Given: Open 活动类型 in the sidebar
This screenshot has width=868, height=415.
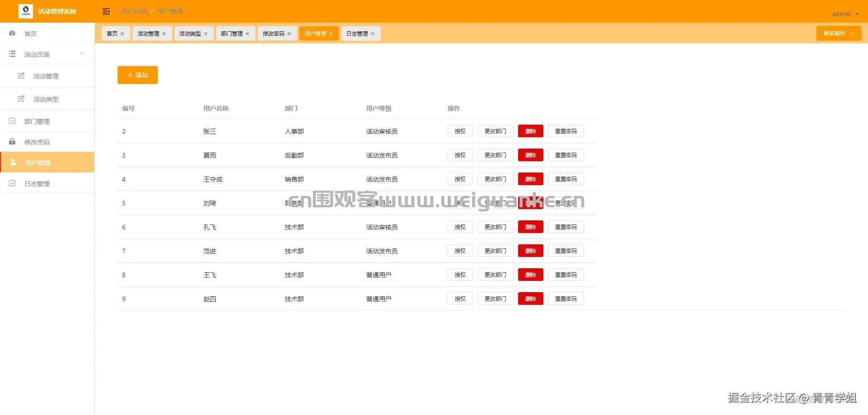Looking at the screenshot, I should click(x=47, y=99).
